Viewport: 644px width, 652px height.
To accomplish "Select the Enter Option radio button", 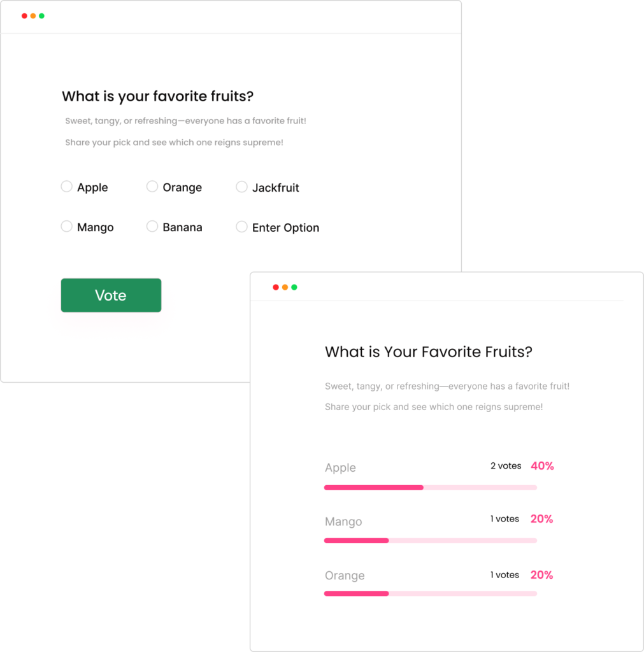I will coord(241,227).
